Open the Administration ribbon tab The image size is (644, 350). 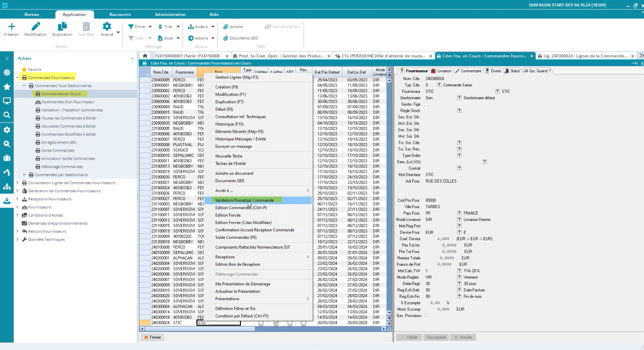(x=170, y=14)
